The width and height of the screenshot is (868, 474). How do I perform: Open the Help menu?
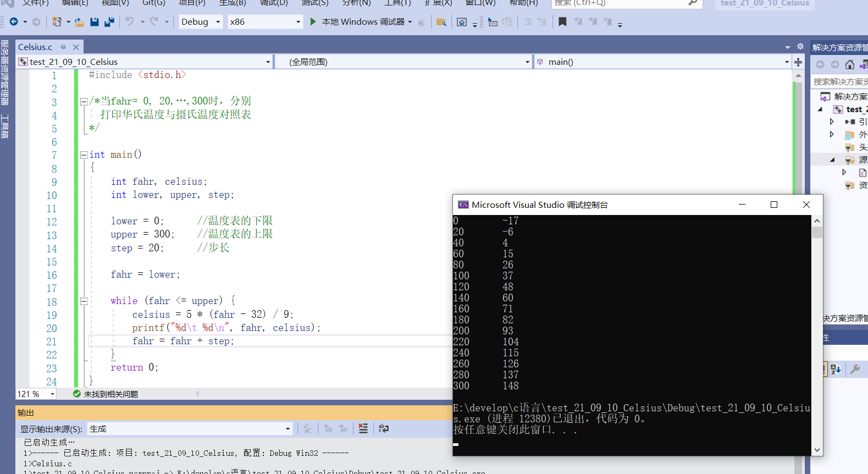click(523, 3)
